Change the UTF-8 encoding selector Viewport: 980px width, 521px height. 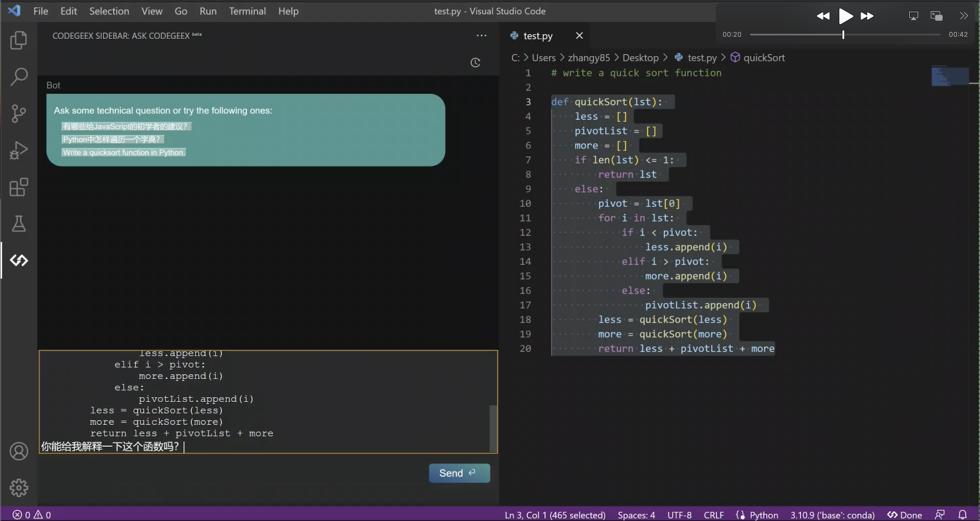(x=679, y=515)
